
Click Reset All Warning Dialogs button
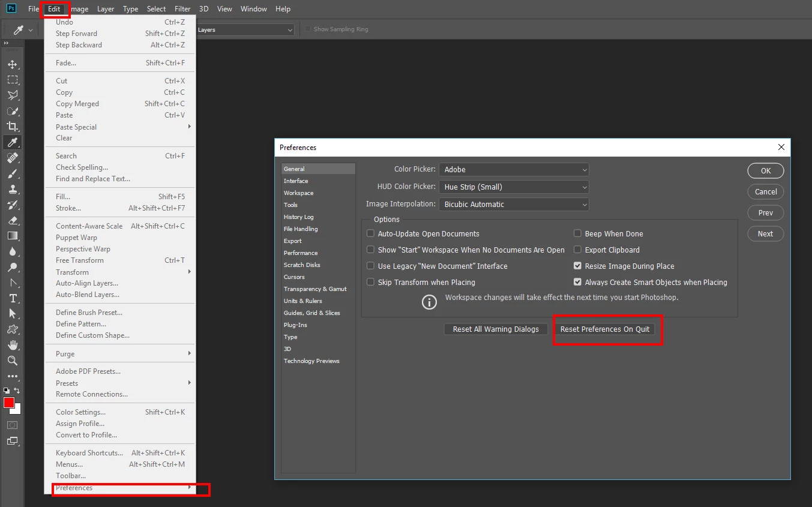pos(496,329)
